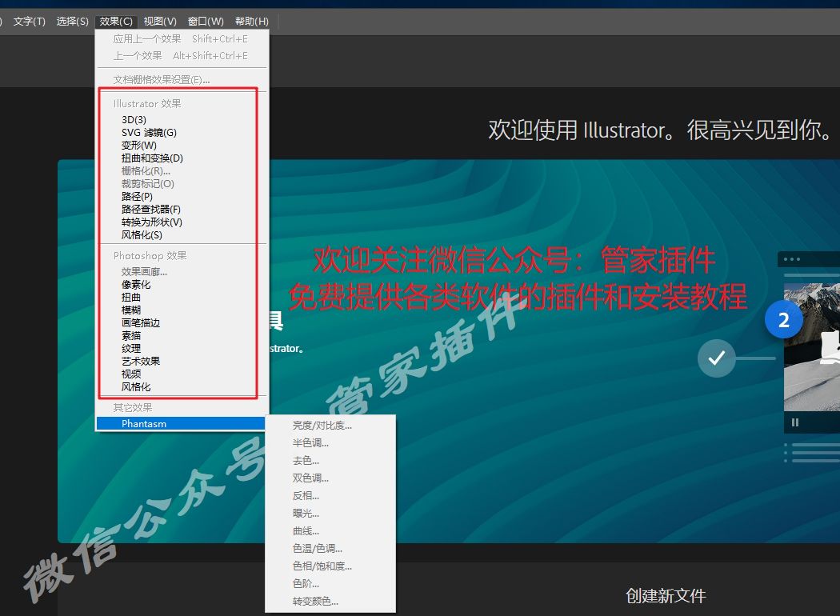The image size is (840, 616).
Task: Open the 文字(T) menu
Action: [x=30, y=22]
